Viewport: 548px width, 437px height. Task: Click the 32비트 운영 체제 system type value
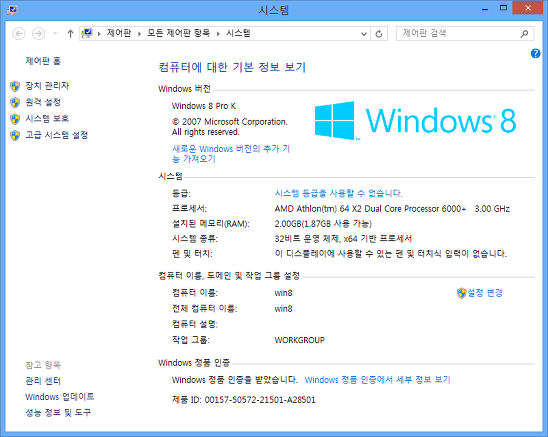tap(343, 239)
